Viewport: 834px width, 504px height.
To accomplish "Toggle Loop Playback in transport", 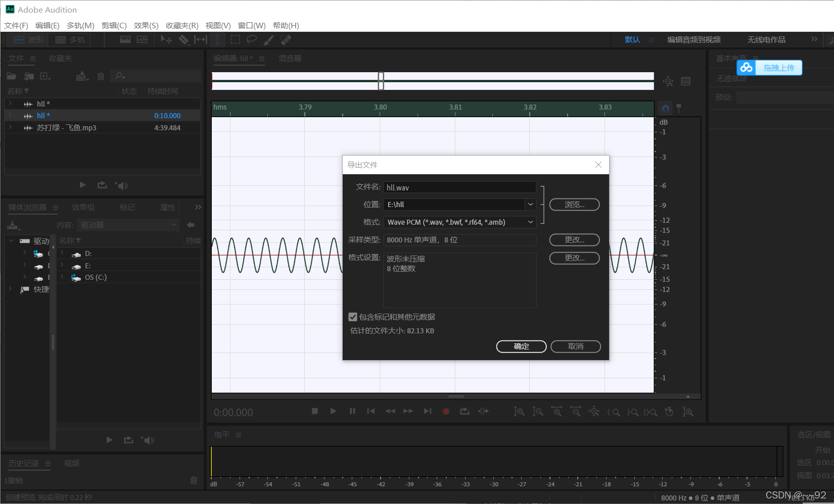I will point(465,411).
